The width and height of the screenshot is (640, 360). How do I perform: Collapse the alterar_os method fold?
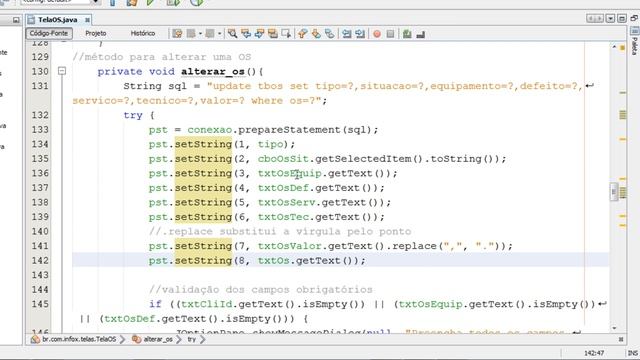click(62, 71)
